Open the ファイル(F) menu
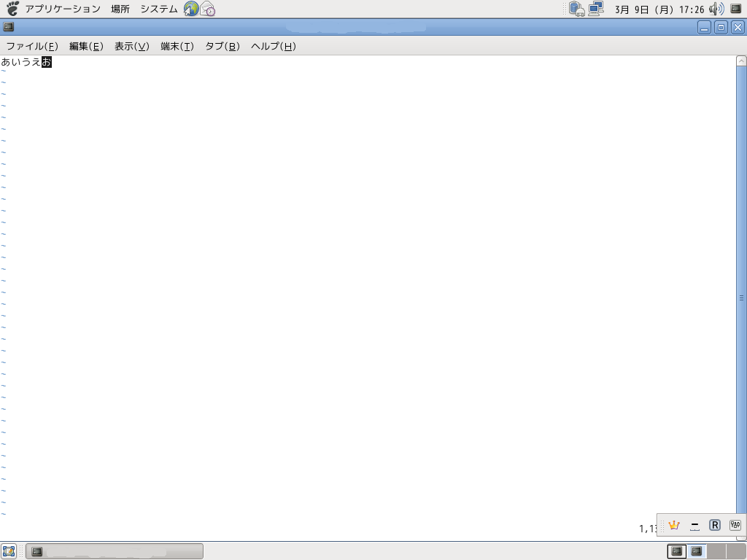 pos(31,46)
